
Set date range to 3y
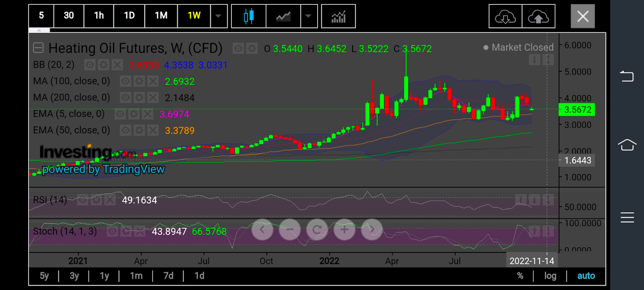[74, 276]
